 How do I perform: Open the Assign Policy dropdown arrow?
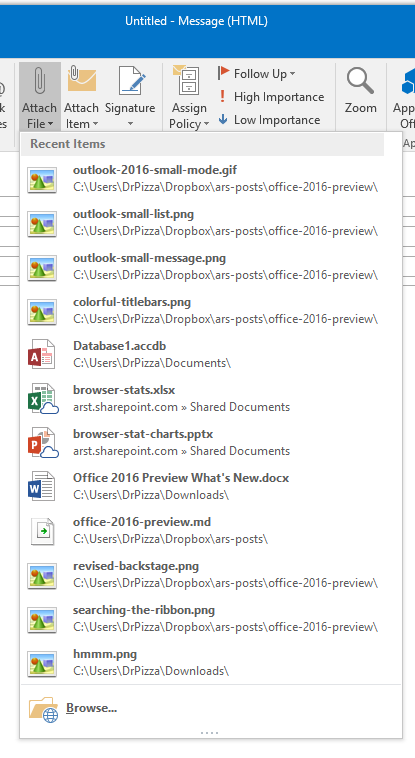pyautogui.click(x=207, y=124)
